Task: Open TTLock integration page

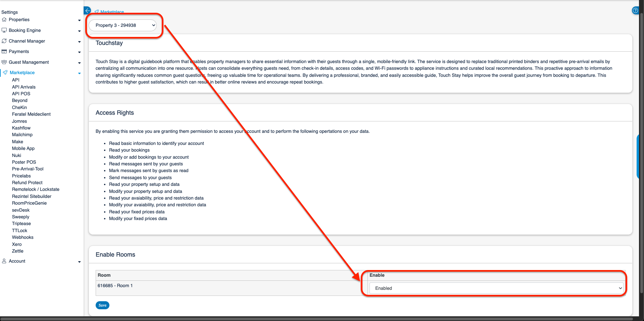Action: click(x=19, y=230)
